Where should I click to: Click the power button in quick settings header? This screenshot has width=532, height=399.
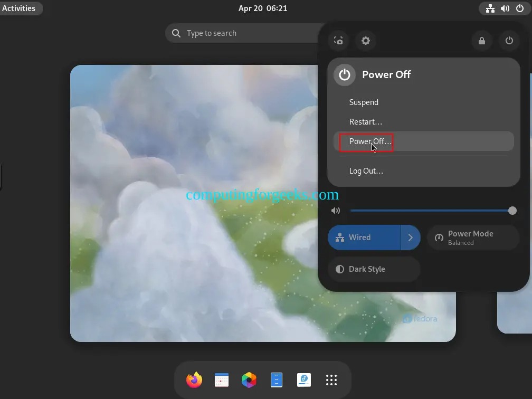[509, 41]
